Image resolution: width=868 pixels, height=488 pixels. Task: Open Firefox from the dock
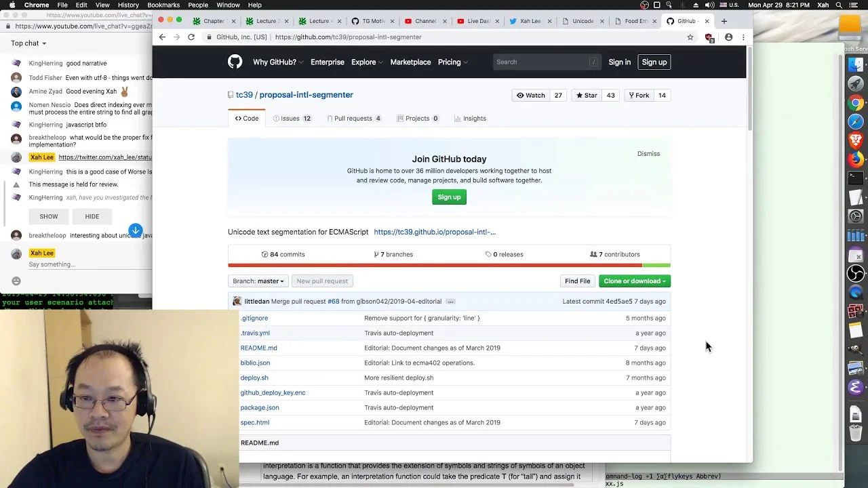(x=856, y=160)
